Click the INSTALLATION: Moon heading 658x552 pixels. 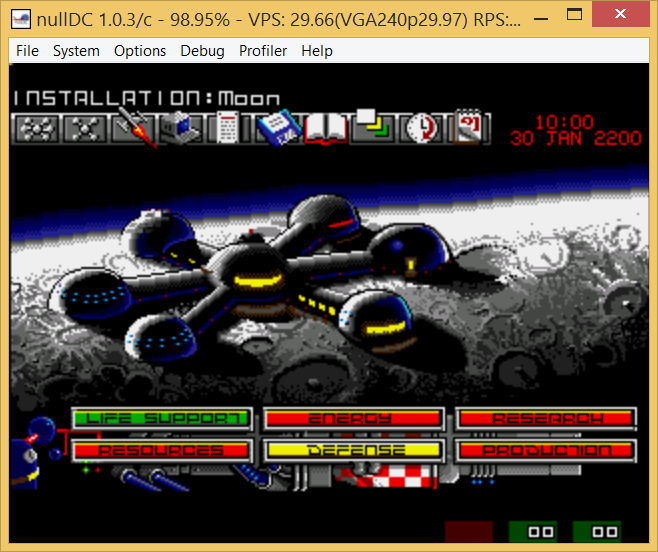(146, 98)
